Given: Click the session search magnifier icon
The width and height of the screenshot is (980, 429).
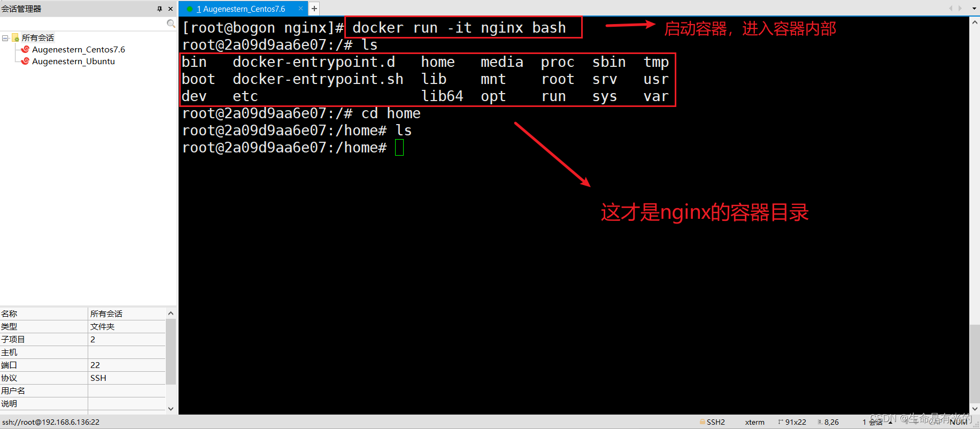Looking at the screenshot, I should [171, 24].
